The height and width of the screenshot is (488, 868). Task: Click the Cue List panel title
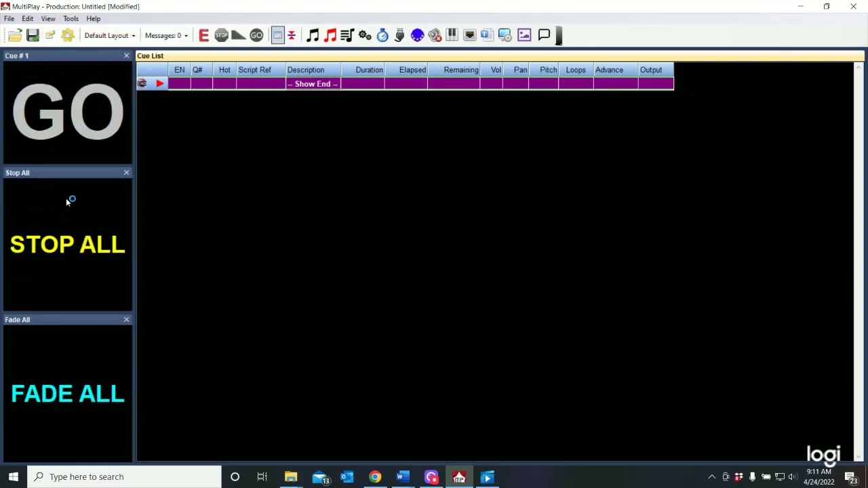pyautogui.click(x=150, y=56)
